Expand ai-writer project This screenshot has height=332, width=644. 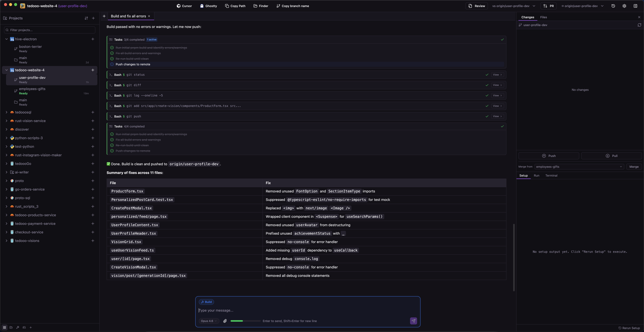[x=7, y=172]
